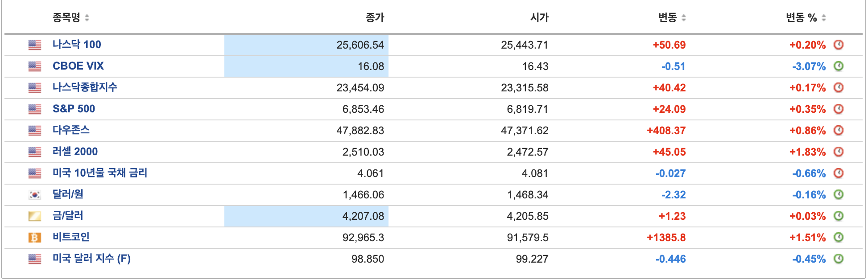
Task: Click the green clock icon in 비트코인 row
Action: click(839, 237)
